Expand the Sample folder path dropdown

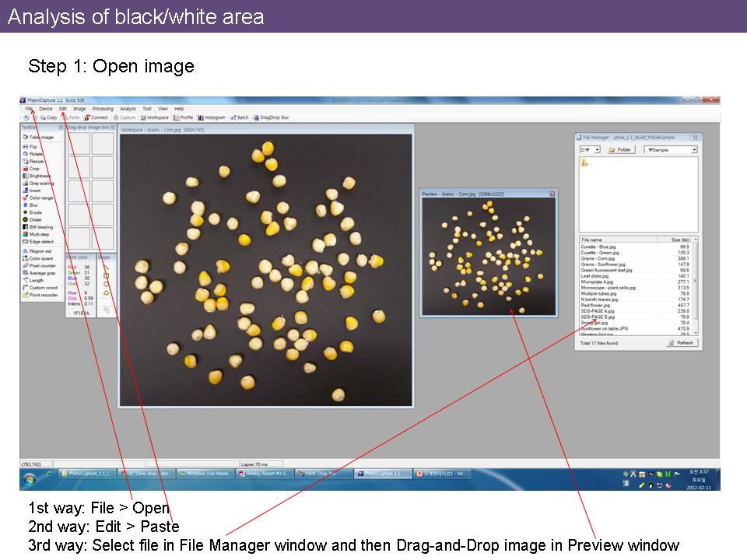tap(671, 149)
